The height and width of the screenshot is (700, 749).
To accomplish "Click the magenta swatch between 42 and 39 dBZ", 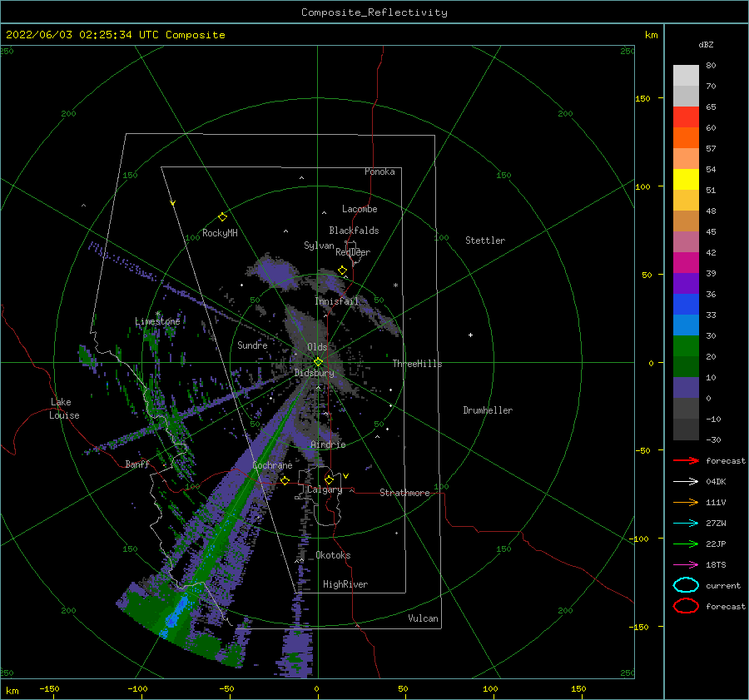I will 686,262.
